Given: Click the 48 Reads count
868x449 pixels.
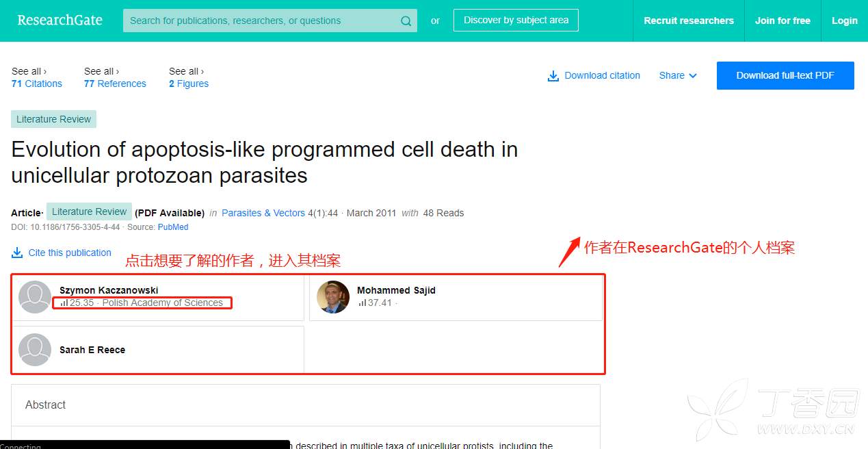Looking at the screenshot, I should pos(443,213).
